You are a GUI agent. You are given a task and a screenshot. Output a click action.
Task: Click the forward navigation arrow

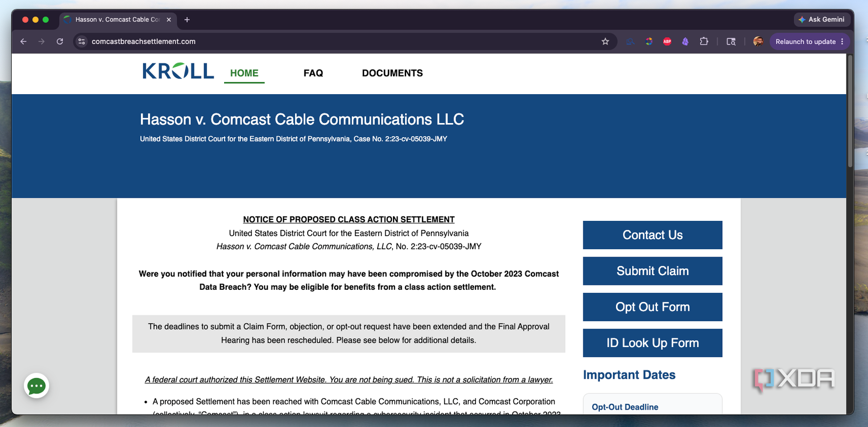click(42, 42)
